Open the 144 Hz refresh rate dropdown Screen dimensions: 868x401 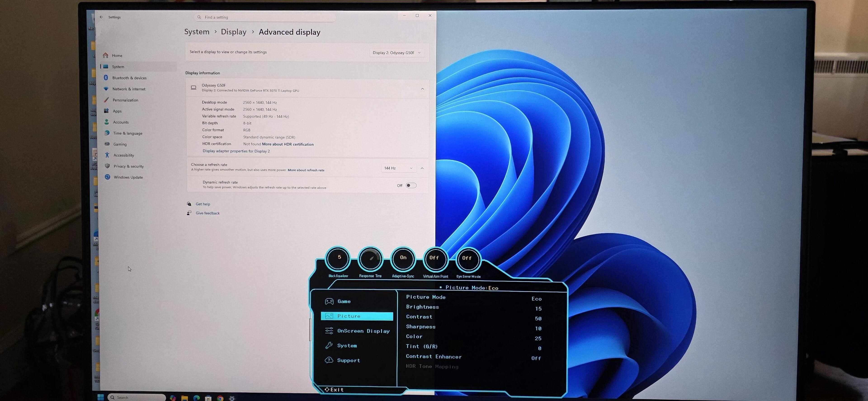click(x=398, y=168)
